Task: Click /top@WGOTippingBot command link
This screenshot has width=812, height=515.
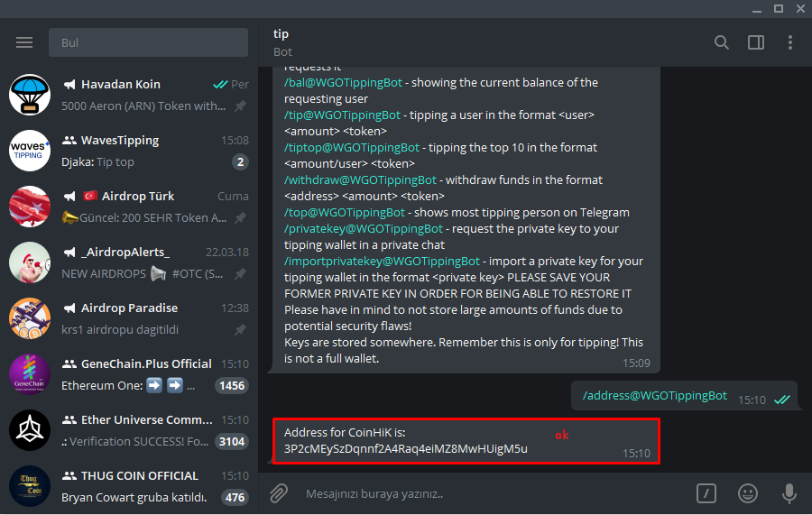Action: [x=345, y=212]
